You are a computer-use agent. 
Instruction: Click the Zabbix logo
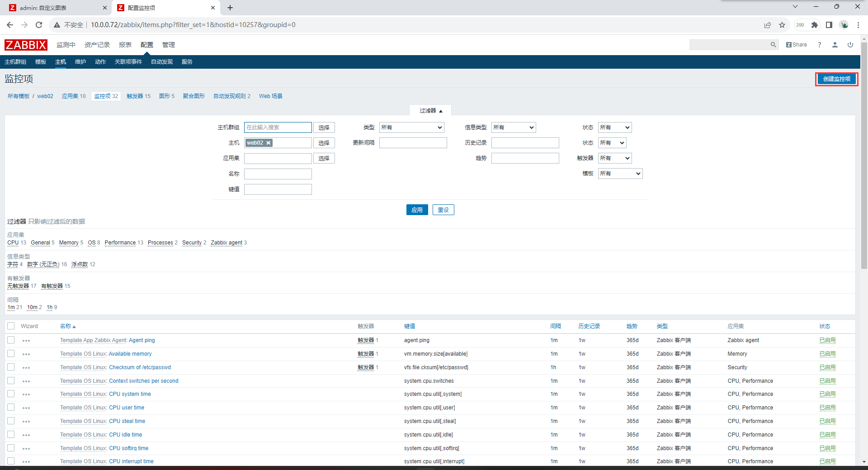pyautogui.click(x=26, y=45)
